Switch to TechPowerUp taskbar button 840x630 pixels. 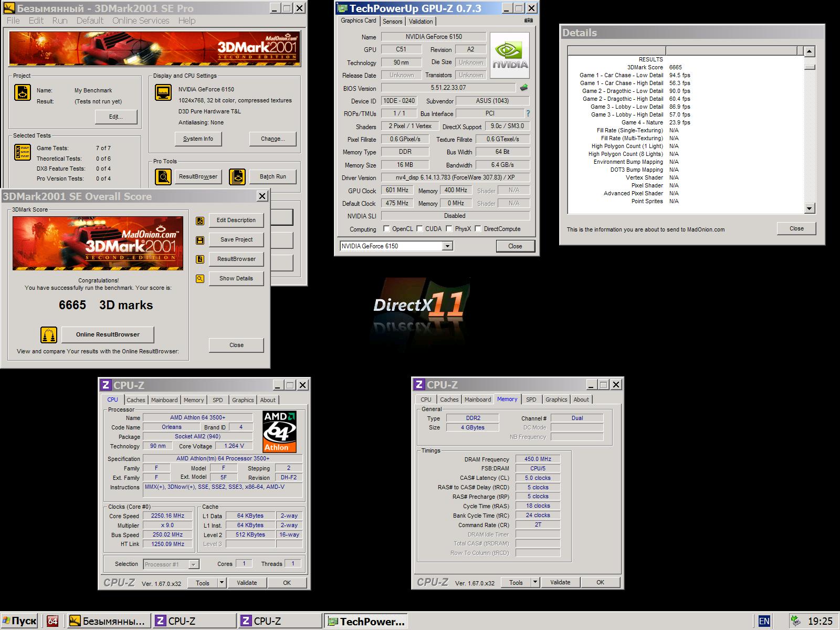coord(365,621)
